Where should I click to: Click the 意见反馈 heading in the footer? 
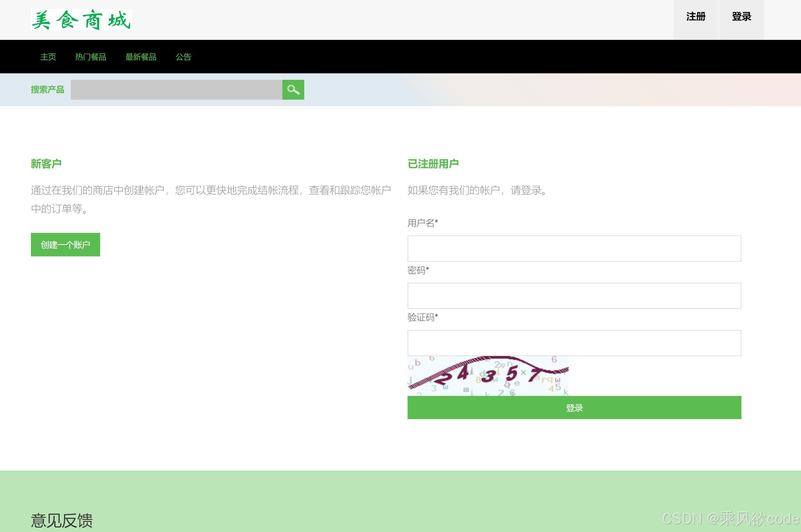[x=62, y=520]
